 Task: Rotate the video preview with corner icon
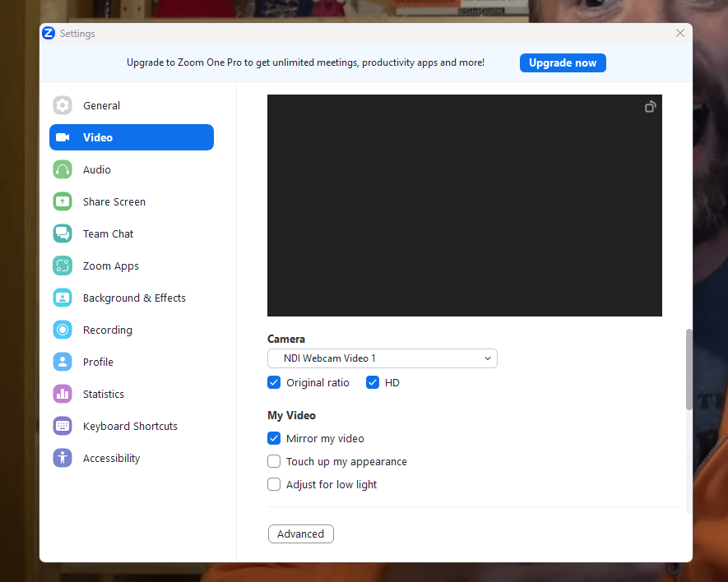(x=650, y=107)
